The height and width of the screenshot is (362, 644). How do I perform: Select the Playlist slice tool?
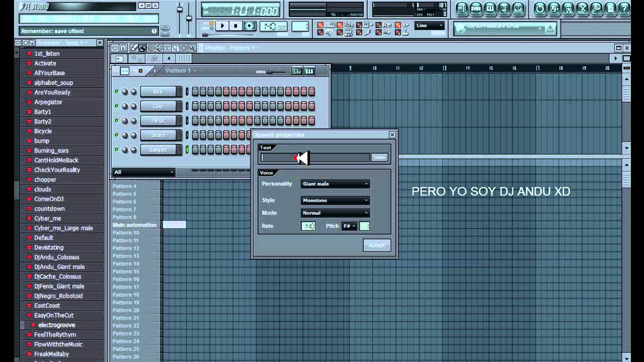pos(175,48)
